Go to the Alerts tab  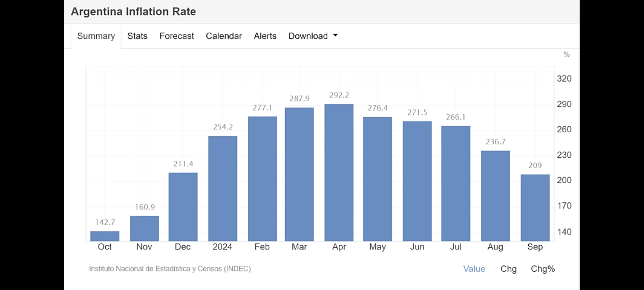click(x=265, y=36)
